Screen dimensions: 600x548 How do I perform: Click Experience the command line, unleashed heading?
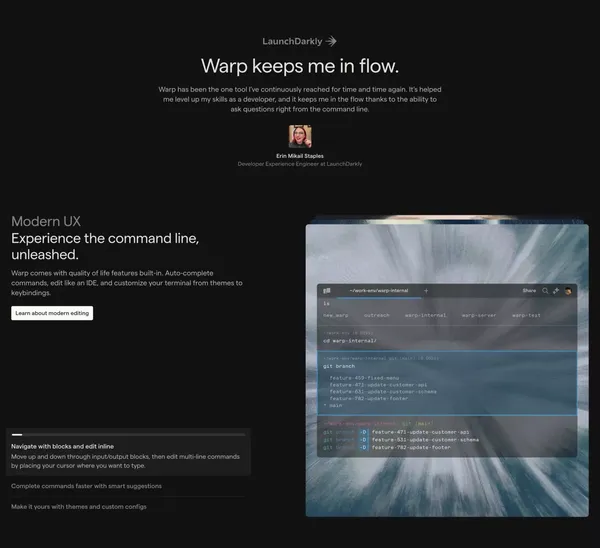[x=105, y=246]
